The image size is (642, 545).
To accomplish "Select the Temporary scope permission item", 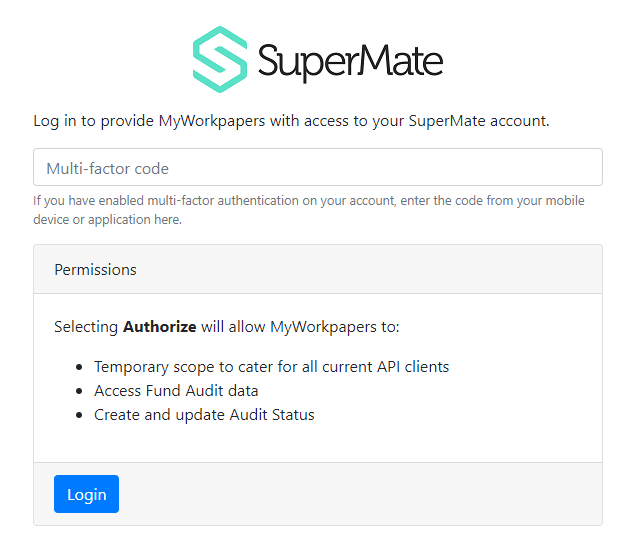I will 272,367.
